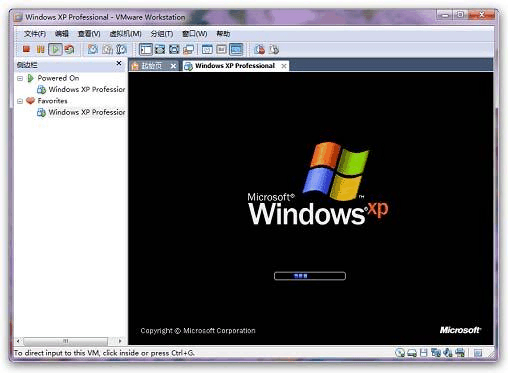
Task: Select the Powered On tree node
Action: (x=58, y=78)
